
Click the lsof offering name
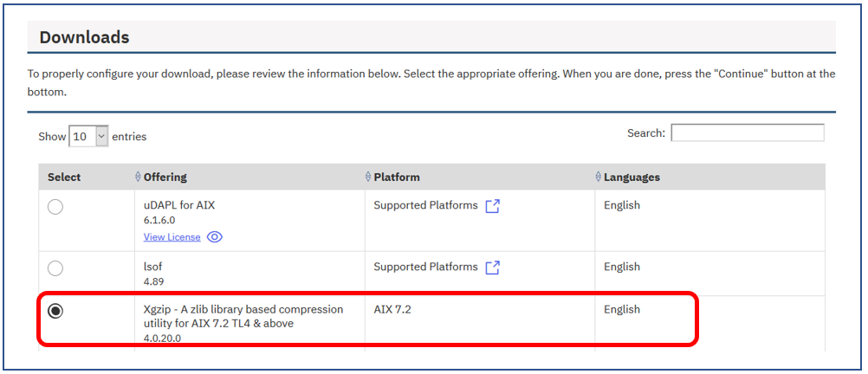(x=153, y=267)
